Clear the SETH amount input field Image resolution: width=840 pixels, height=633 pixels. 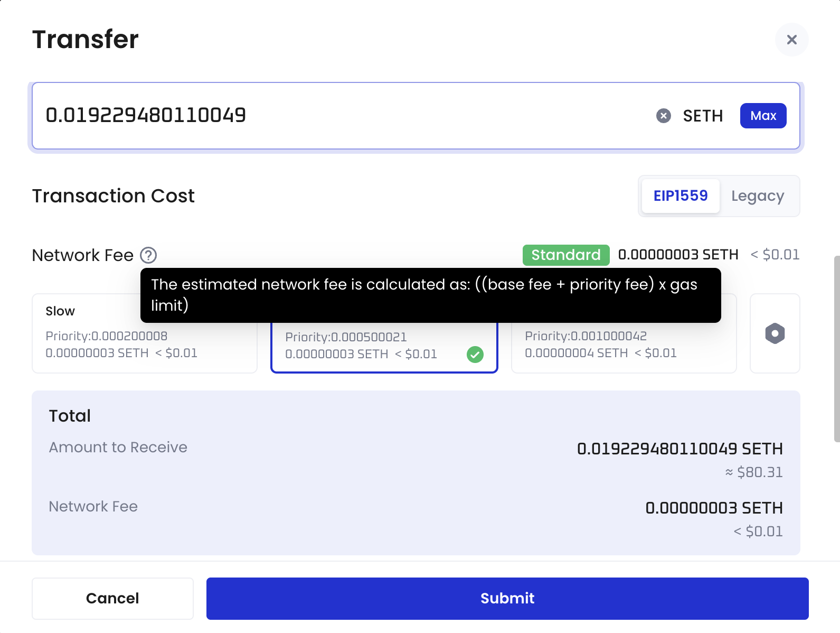663,115
